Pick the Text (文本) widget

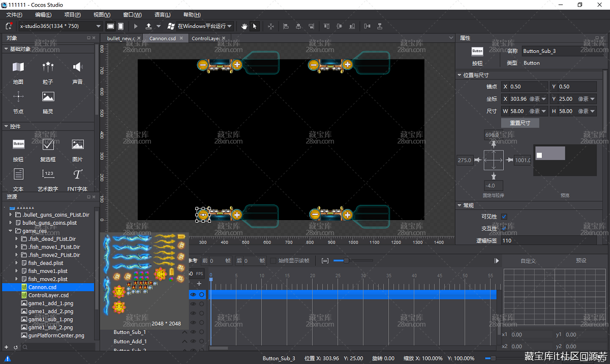pyautogui.click(x=18, y=180)
